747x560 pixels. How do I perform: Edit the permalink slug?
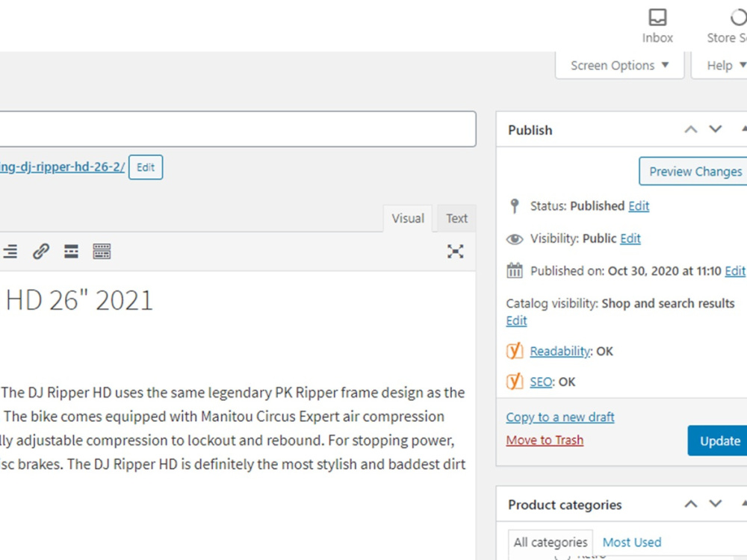click(146, 167)
